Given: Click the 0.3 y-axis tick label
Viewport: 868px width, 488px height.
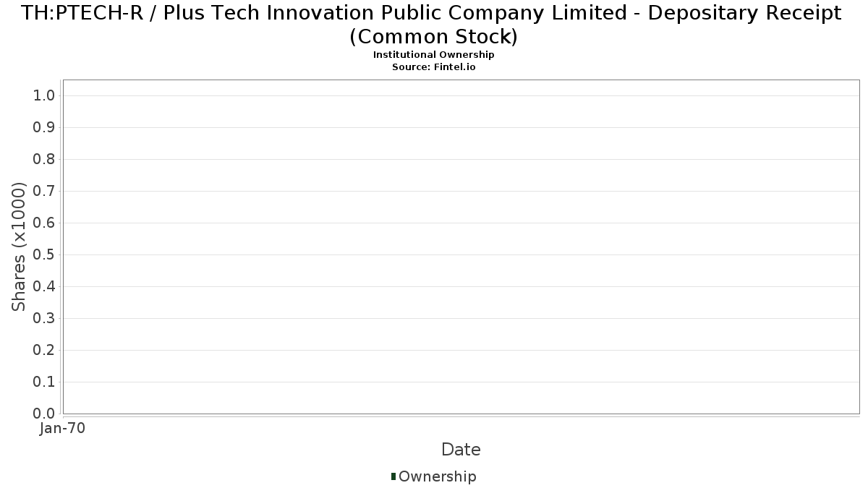Looking at the screenshot, I should click(x=44, y=319).
